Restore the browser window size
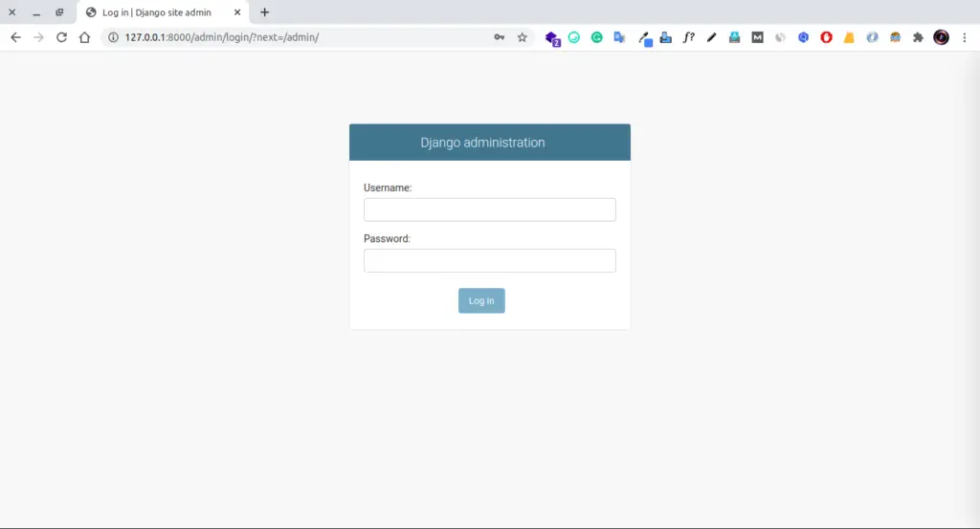 (x=59, y=12)
